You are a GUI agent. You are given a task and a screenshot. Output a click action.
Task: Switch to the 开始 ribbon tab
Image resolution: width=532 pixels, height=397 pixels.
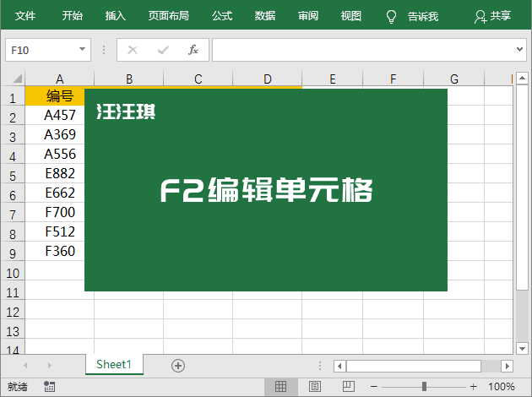[72, 15]
